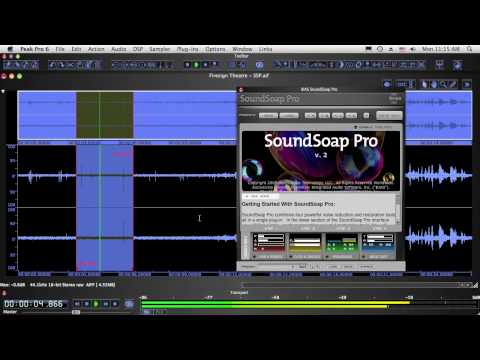Viewport: 480px width, 360px height.
Task: Open the Action menu
Action: pos(96,49)
